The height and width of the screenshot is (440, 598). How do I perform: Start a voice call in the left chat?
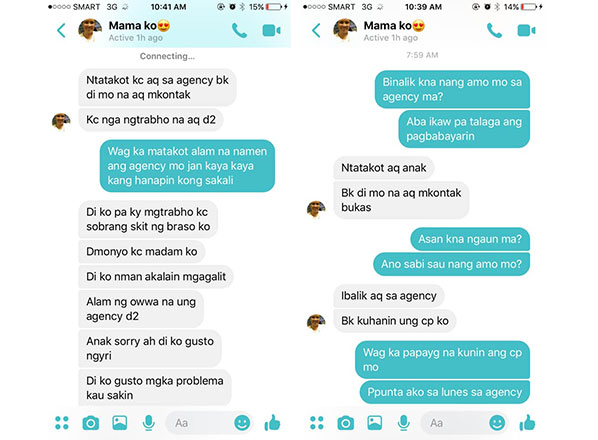[240, 31]
